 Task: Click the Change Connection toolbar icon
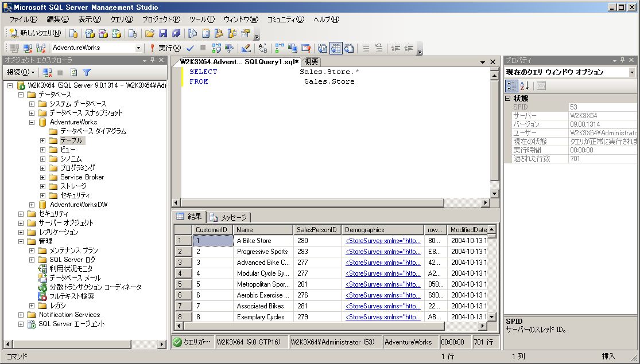click(x=41, y=48)
